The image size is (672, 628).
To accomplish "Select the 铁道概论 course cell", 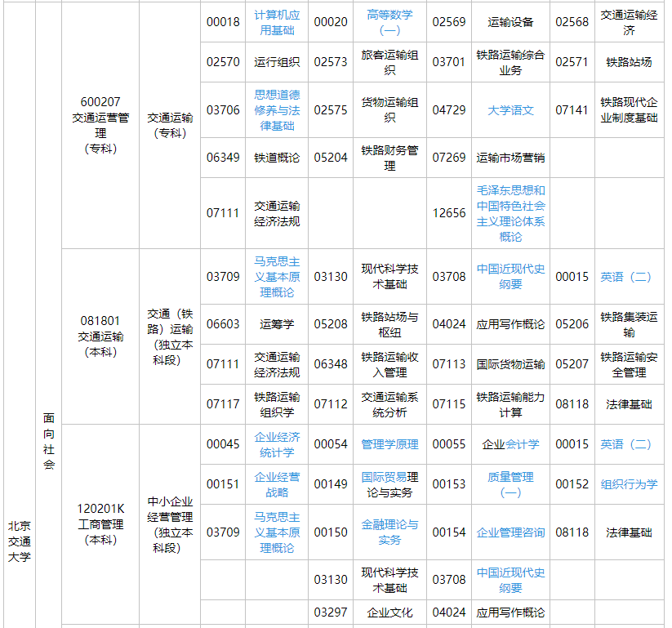I will point(277,158).
